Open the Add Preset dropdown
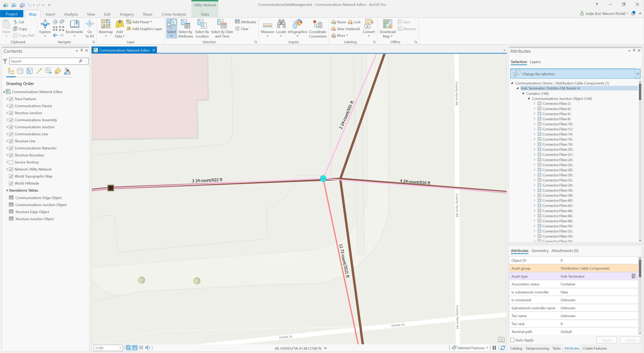 pos(139,22)
